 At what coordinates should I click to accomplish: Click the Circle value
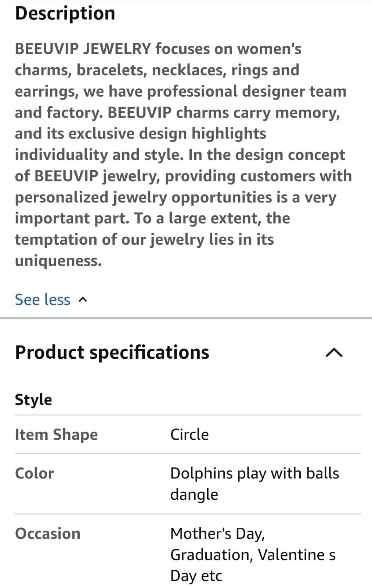(x=189, y=434)
